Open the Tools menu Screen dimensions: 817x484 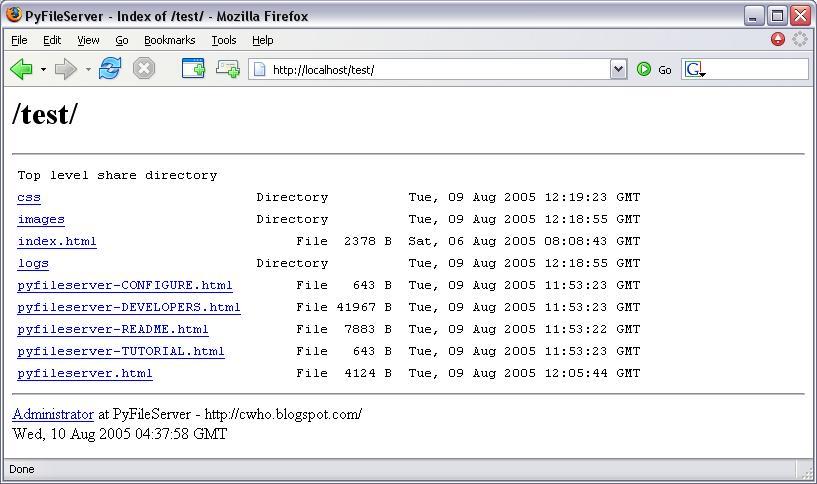click(224, 40)
